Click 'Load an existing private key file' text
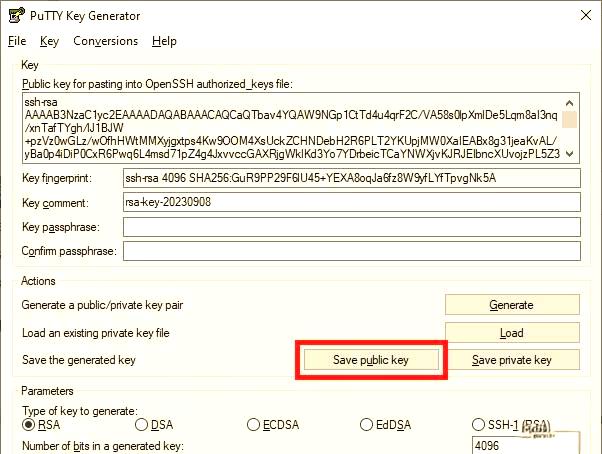Viewport: 602px width, 454px height. 96,333
